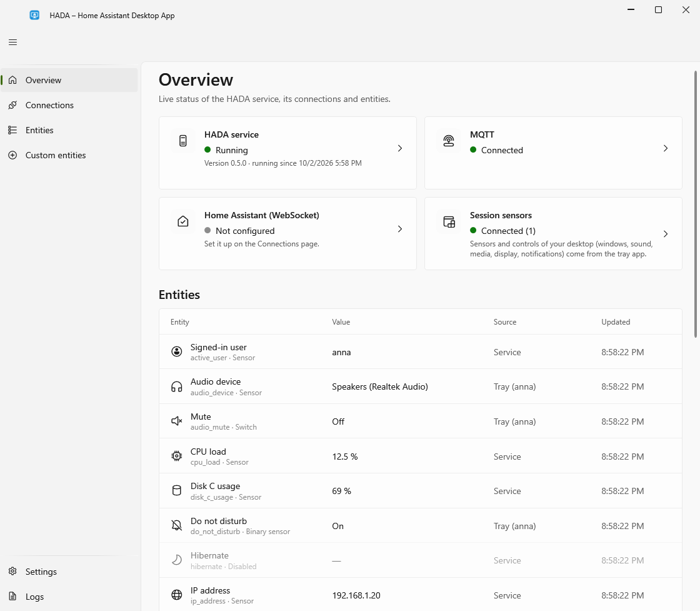
Task: Click the Session sensors window icon
Action: click(449, 221)
